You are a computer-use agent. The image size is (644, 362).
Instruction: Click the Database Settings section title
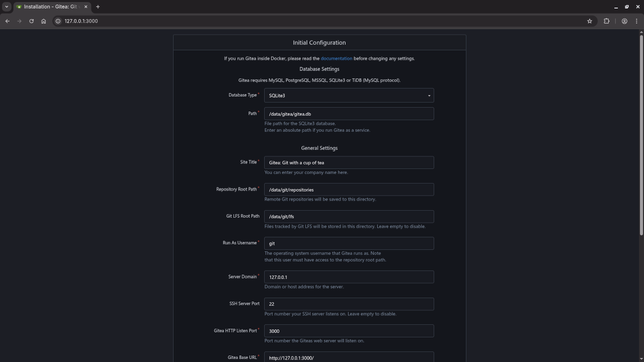click(x=319, y=69)
